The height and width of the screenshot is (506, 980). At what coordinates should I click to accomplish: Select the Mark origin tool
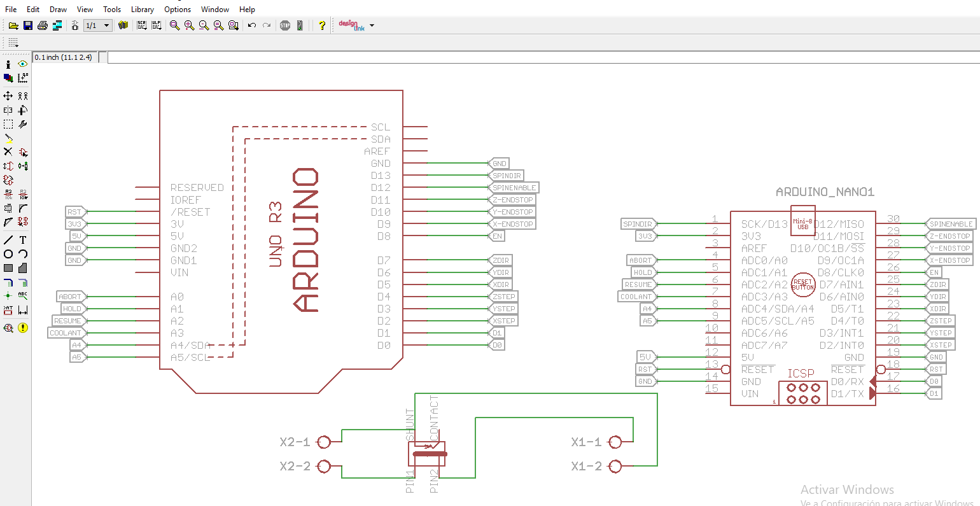pyautogui.click(x=23, y=78)
